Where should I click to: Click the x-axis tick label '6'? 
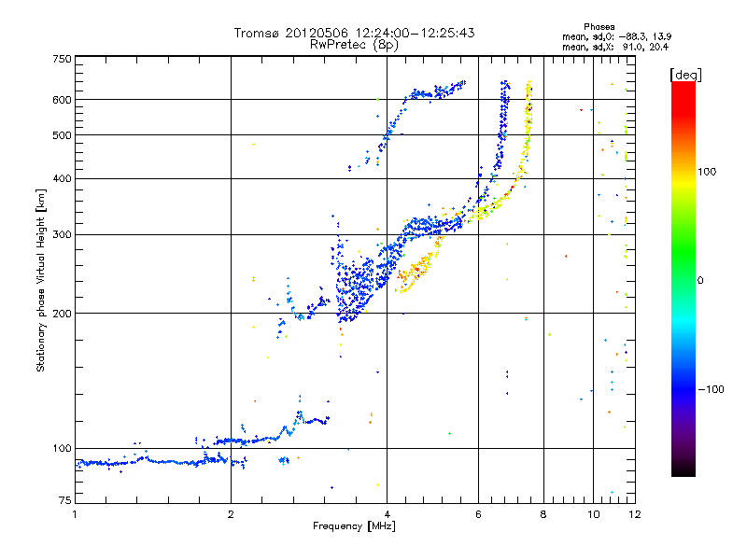click(x=478, y=514)
